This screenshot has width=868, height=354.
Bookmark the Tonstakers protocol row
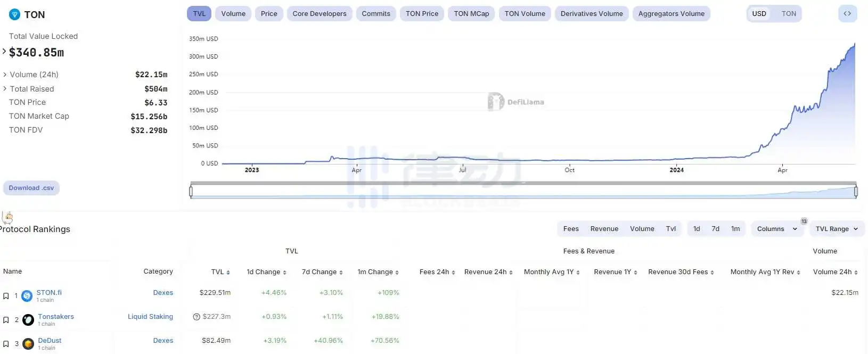pos(6,320)
